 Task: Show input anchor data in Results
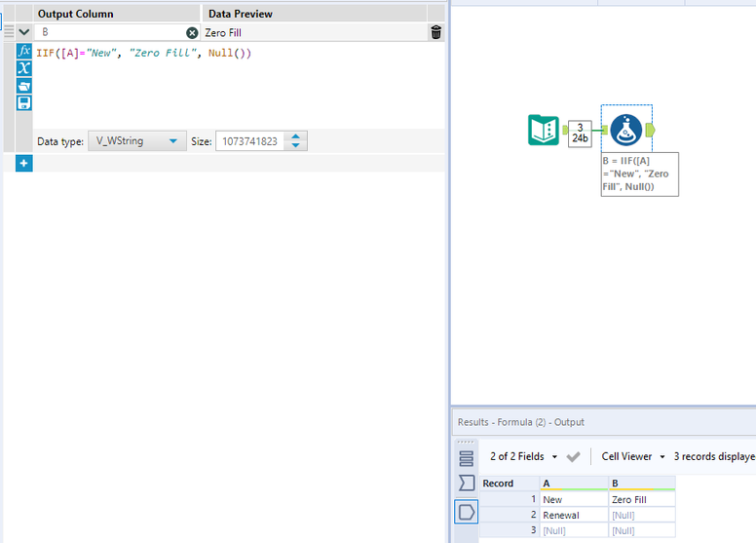pyautogui.click(x=467, y=483)
